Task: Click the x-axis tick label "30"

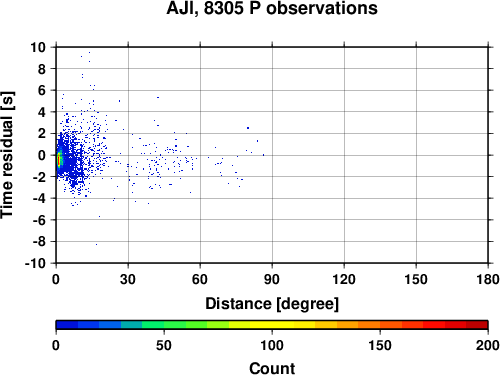Action: click(128, 279)
